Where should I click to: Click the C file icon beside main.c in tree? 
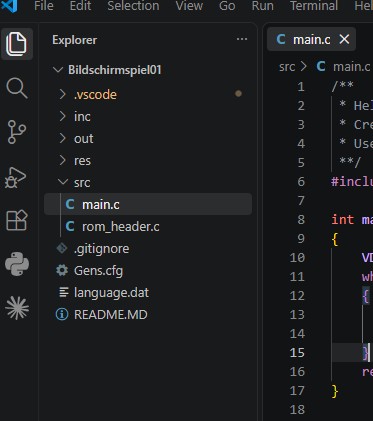(x=70, y=204)
